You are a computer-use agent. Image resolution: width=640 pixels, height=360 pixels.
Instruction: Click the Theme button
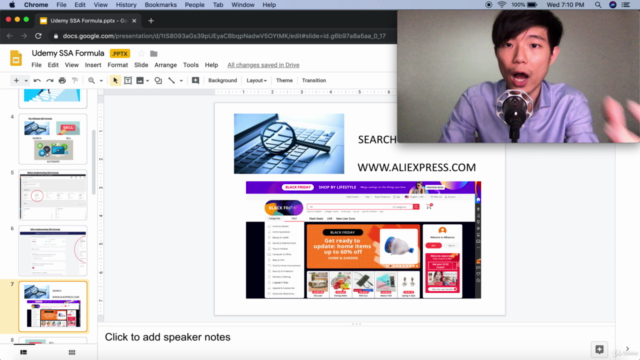284,80
